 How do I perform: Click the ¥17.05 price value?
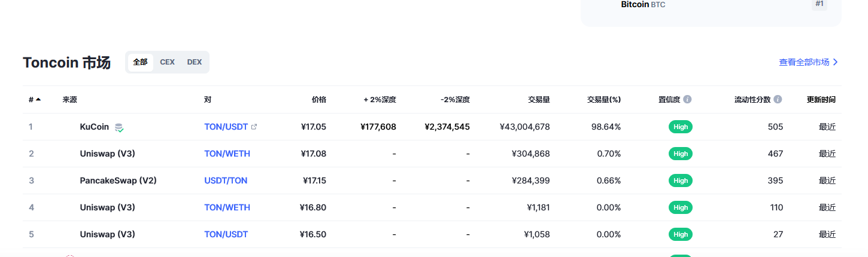(x=314, y=127)
